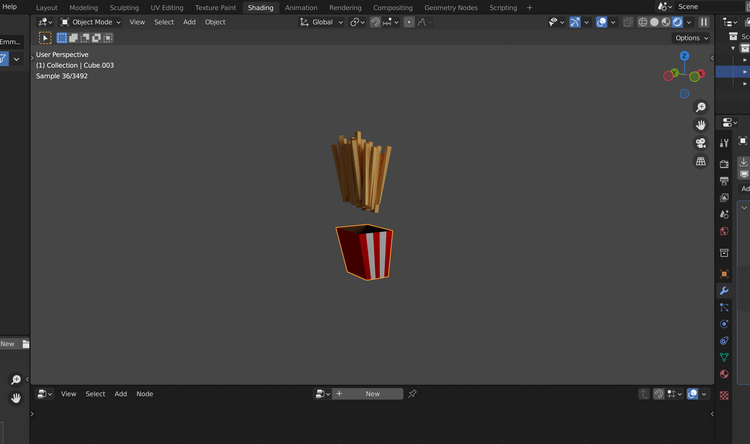Open the Material properties tab icon
Screen dimensions: 750x444
click(724, 374)
